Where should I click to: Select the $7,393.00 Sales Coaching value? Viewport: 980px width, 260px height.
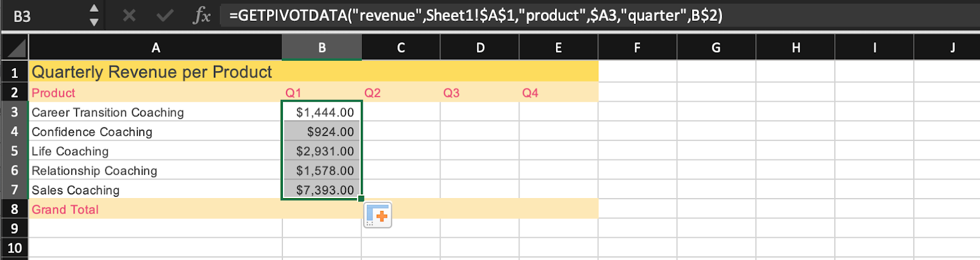322,190
